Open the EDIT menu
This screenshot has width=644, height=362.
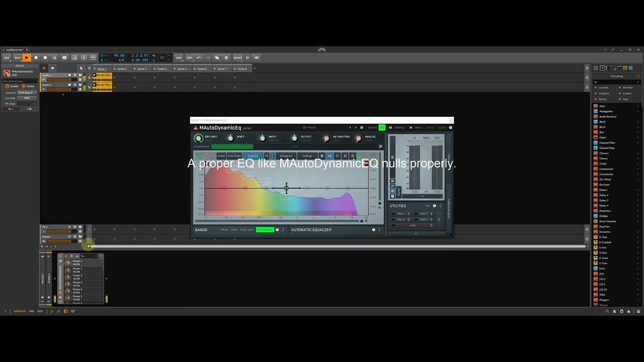[x=190, y=58]
